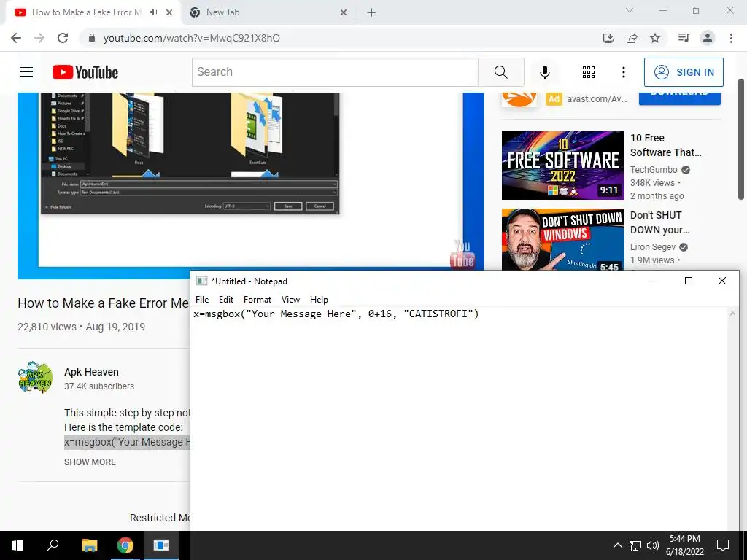Click the SIGN IN button
Screen dimensions: 747x560
(684, 72)
